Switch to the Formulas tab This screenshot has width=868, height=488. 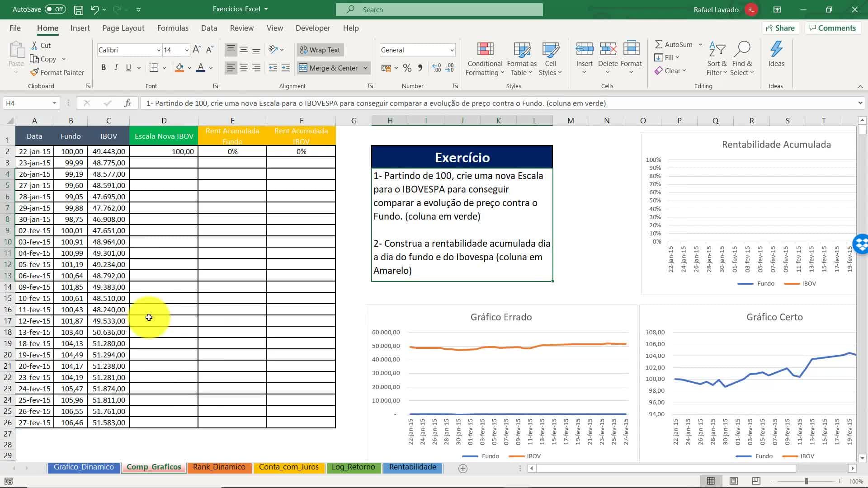click(173, 28)
